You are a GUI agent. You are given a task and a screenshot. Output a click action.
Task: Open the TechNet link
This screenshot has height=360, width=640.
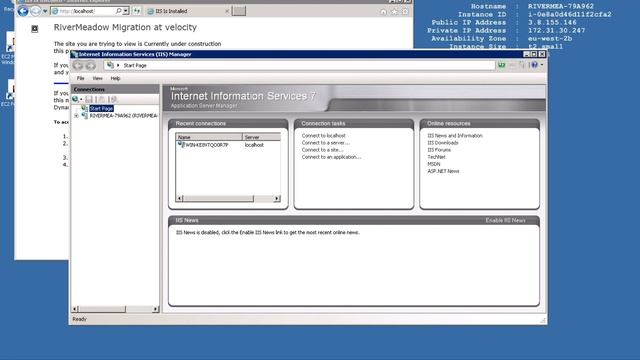point(436,157)
